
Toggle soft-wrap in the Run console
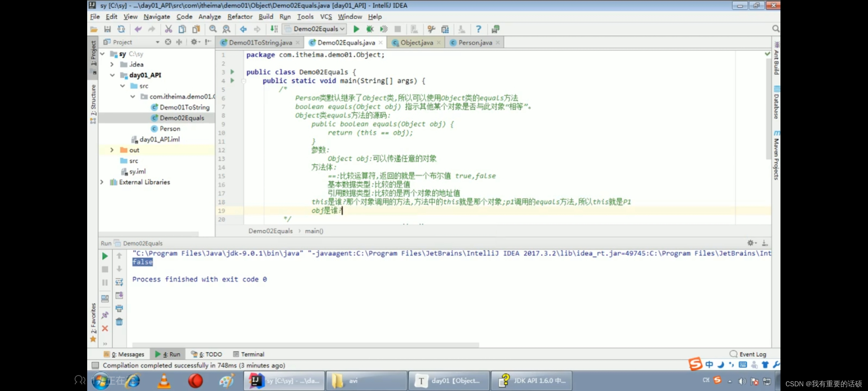tap(119, 282)
